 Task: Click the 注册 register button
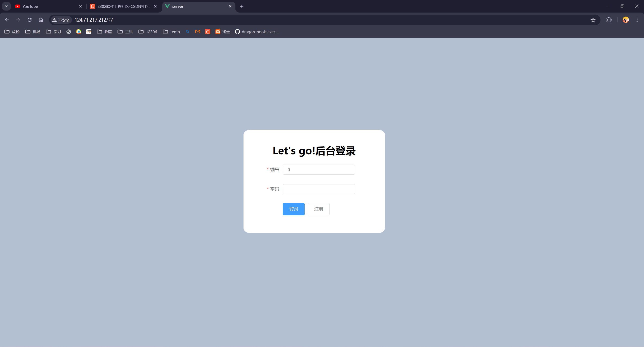pyautogui.click(x=318, y=209)
